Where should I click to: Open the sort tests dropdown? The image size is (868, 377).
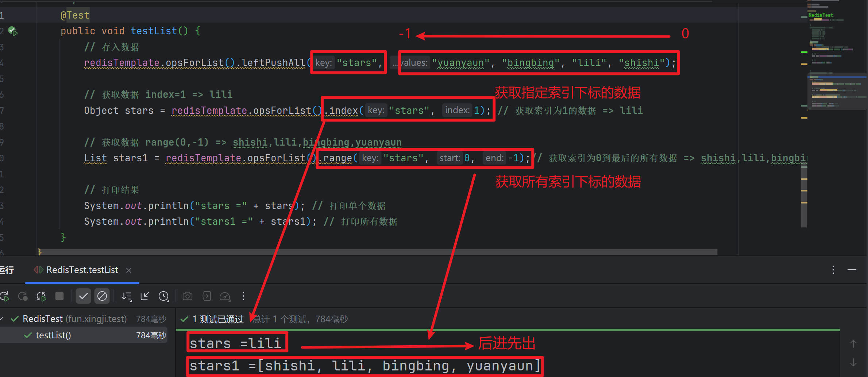pyautogui.click(x=127, y=296)
